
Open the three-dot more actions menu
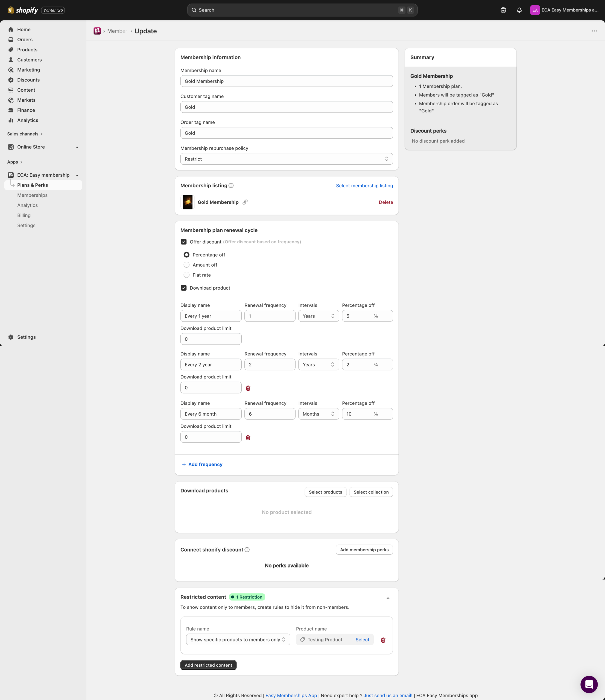594,31
